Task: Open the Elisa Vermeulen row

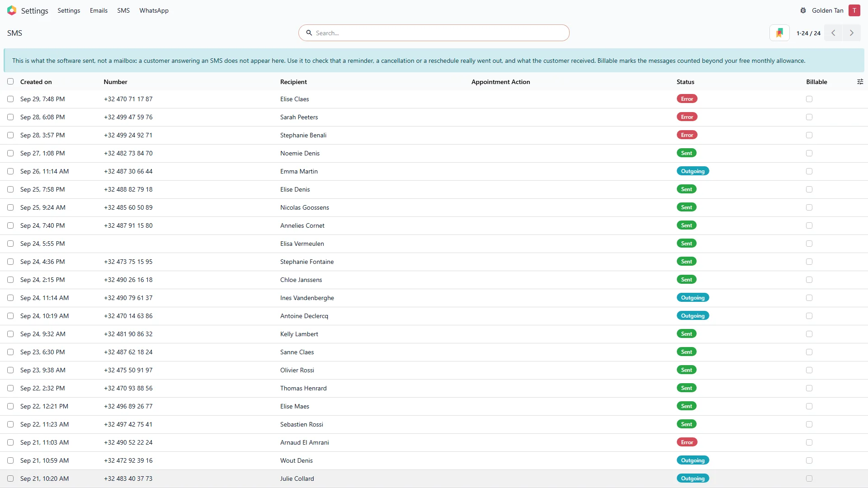Action: (x=434, y=244)
